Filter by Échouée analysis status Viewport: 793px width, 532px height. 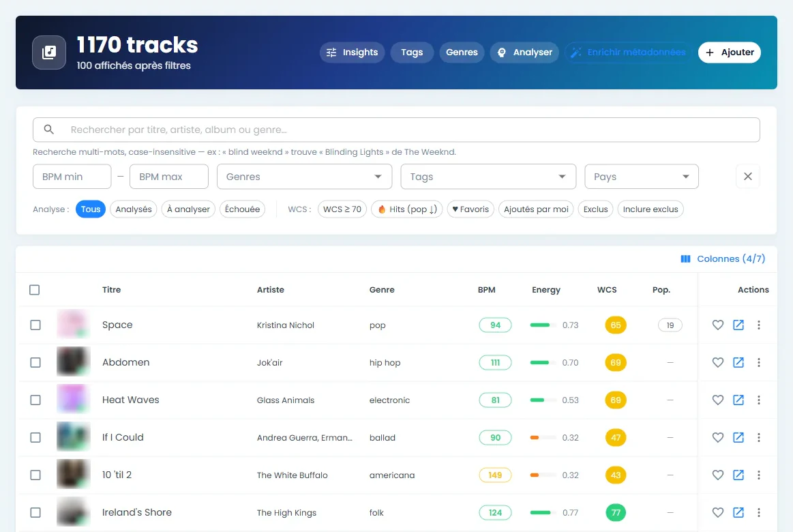[x=242, y=209]
